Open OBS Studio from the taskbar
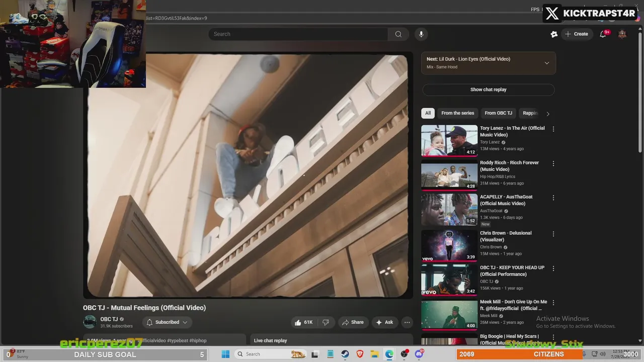The height and width of the screenshot is (362, 644). 405,354
